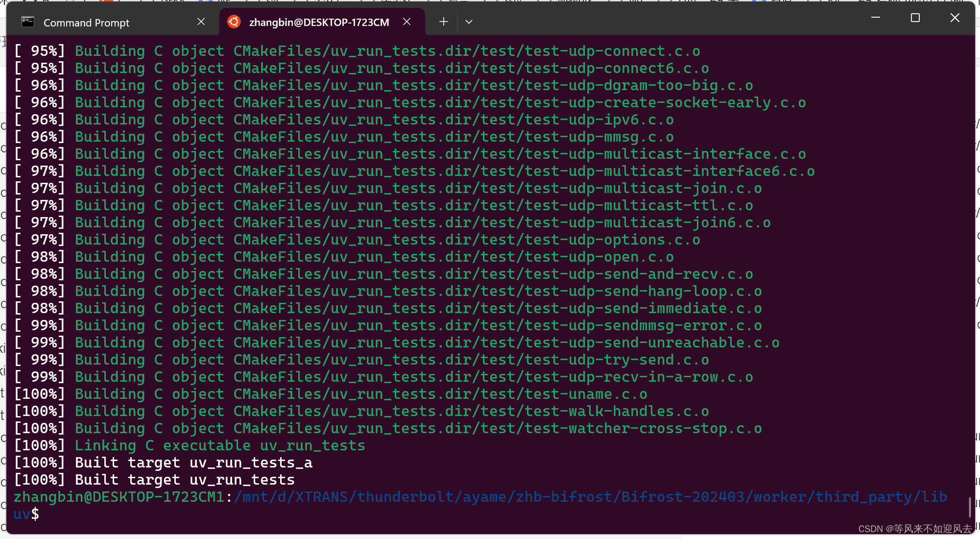Click the line test-udp-send-immediate.c.o
The image size is (980, 539).
coord(388,308)
